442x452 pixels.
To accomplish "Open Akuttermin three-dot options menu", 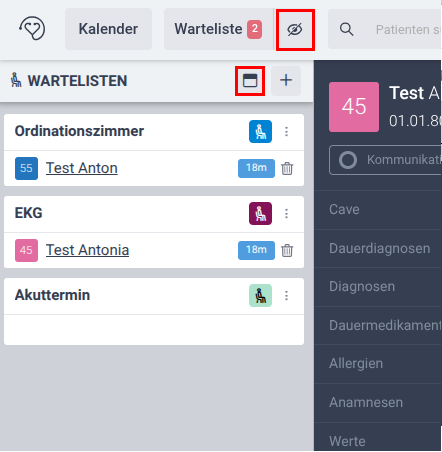I will 286,295.
